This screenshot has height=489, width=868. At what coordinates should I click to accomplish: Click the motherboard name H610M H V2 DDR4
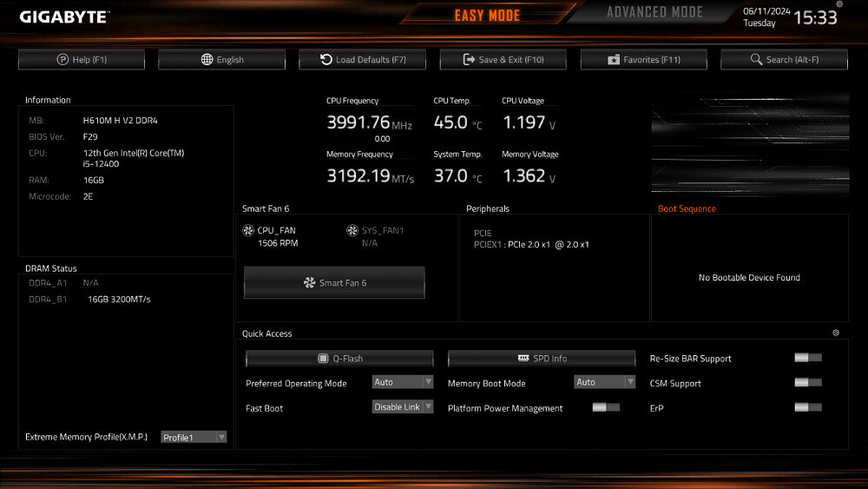120,120
